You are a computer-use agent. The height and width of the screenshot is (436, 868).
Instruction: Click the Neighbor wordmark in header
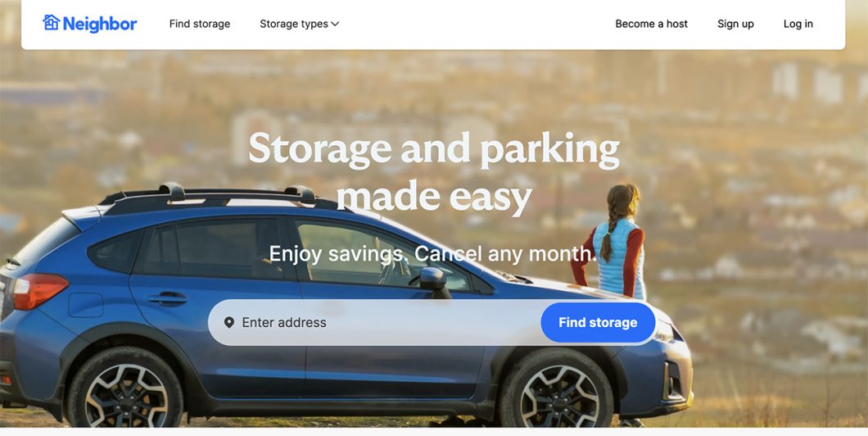pyautogui.click(x=100, y=24)
